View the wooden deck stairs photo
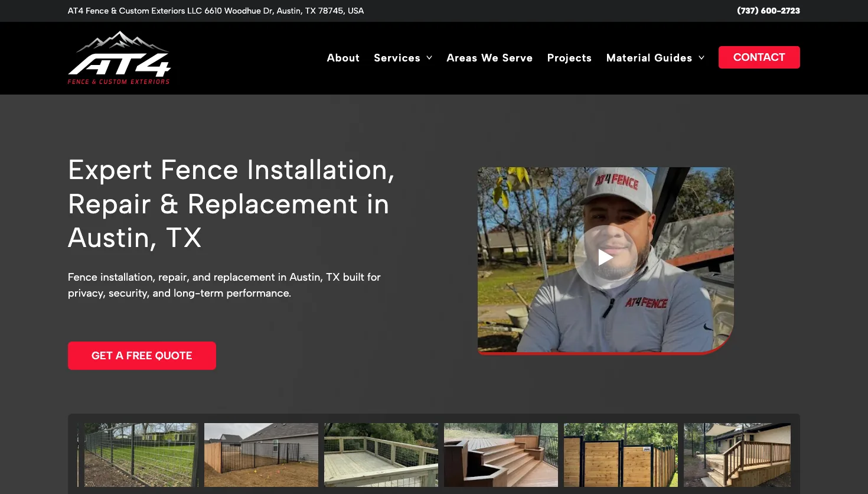This screenshot has height=494, width=868. point(501,455)
